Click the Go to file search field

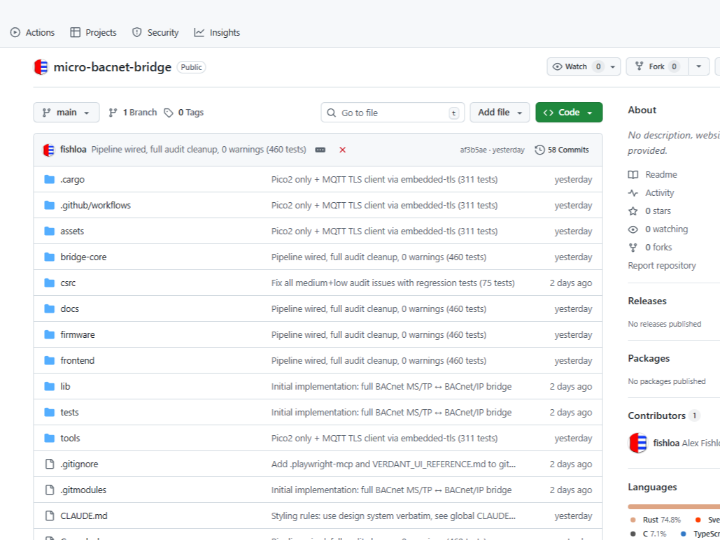pos(393,113)
